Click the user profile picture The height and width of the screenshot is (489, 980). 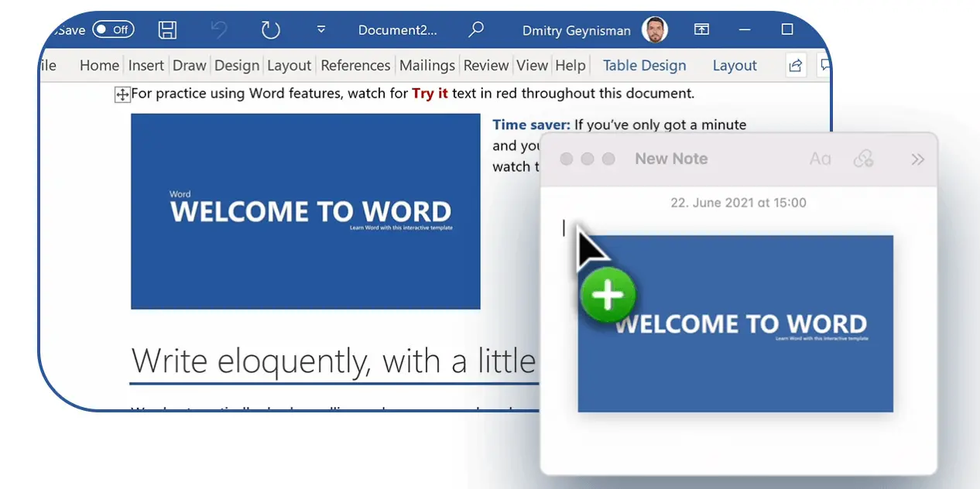coord(655,30)
